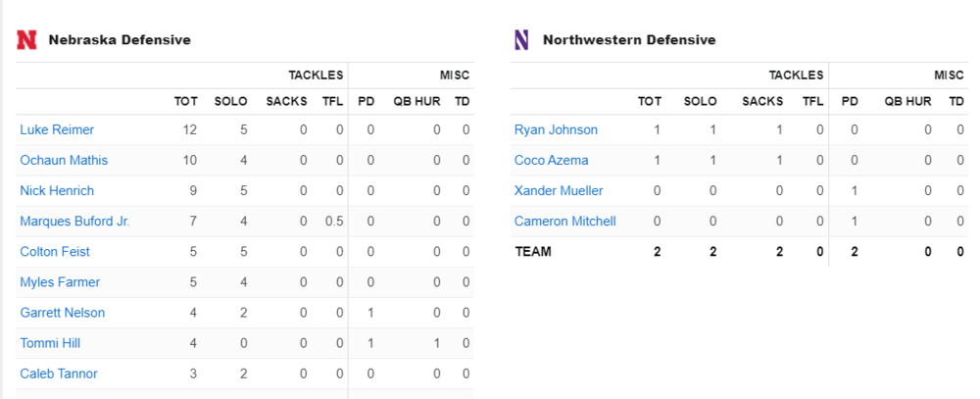Viewport: 980px width, 399px height.
Task: Open Ryan Johnson's player page
Action: [x=556, y=129]
